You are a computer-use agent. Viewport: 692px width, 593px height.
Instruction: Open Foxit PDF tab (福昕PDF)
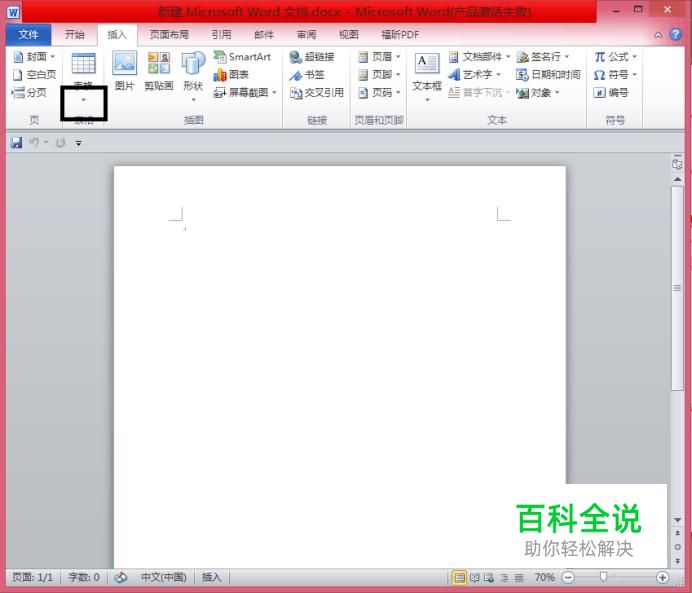click(400, 35)
